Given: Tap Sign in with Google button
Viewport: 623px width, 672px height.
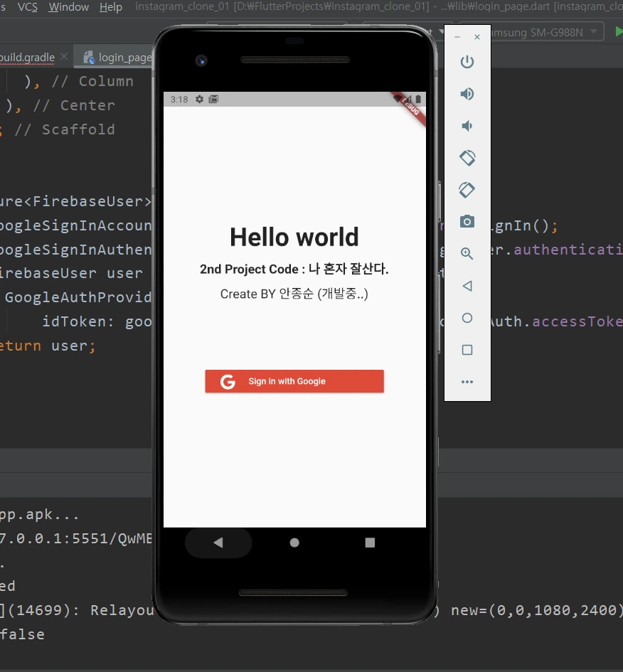Looking at the screenshot, I should coord(294,381).
